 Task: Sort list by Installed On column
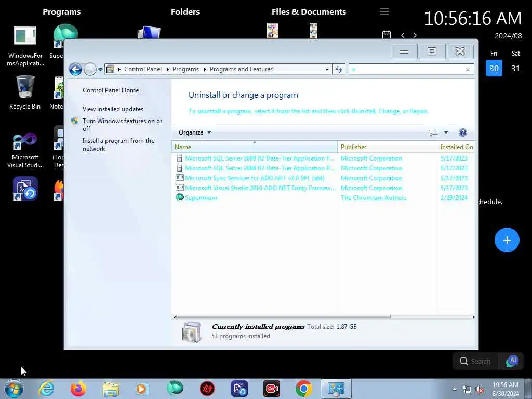pyautogui.click(x=456, y=147)
